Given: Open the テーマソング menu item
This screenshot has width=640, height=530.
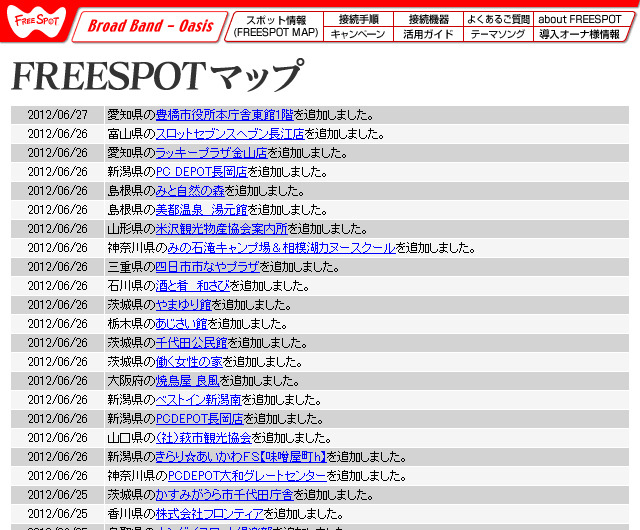Looking at the screenshot, I should 498,34.
